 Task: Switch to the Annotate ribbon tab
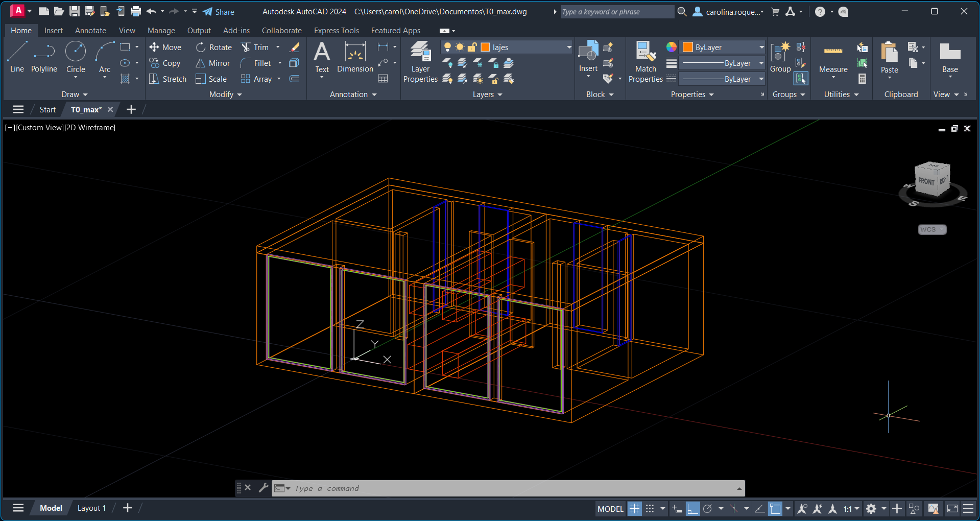click(x=90, y=31)
